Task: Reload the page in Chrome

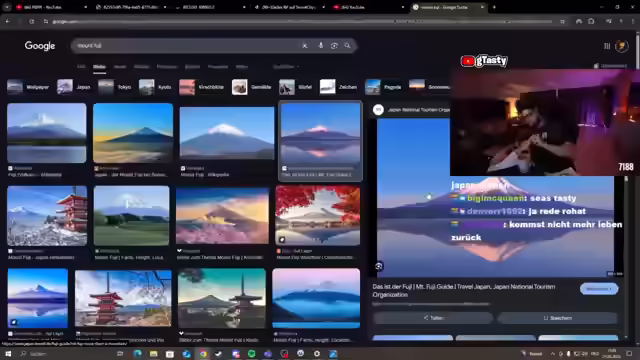Action: [x=31, y=21]
